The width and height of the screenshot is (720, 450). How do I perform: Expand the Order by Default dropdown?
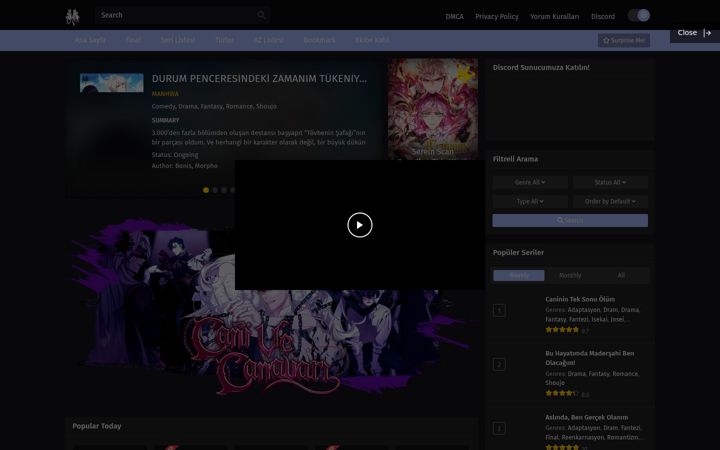coord(610,202)
